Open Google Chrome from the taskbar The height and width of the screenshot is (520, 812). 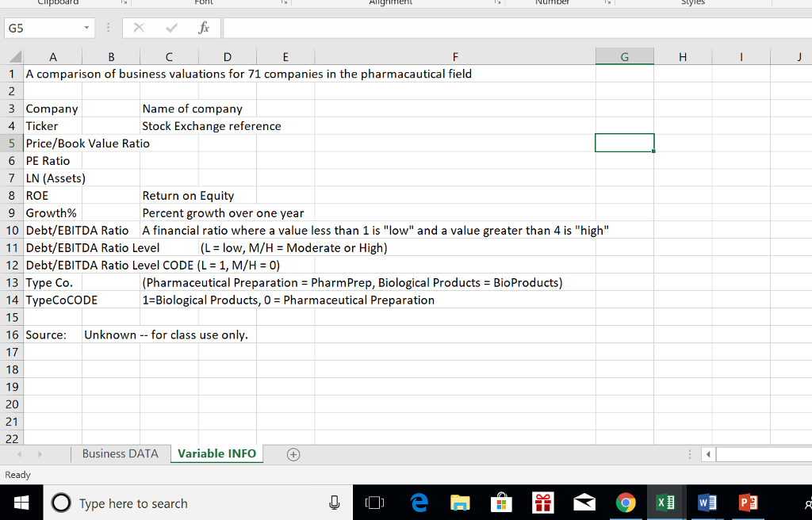626,502
